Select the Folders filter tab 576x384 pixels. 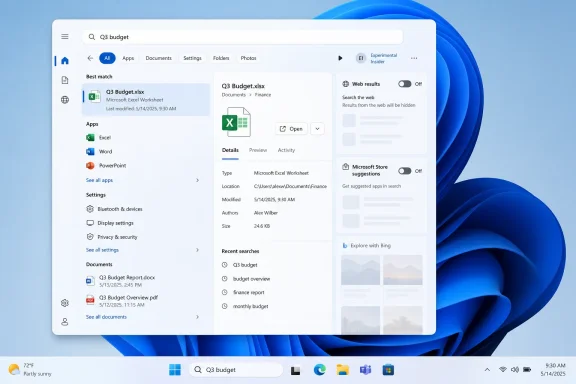tap(221, 58)
